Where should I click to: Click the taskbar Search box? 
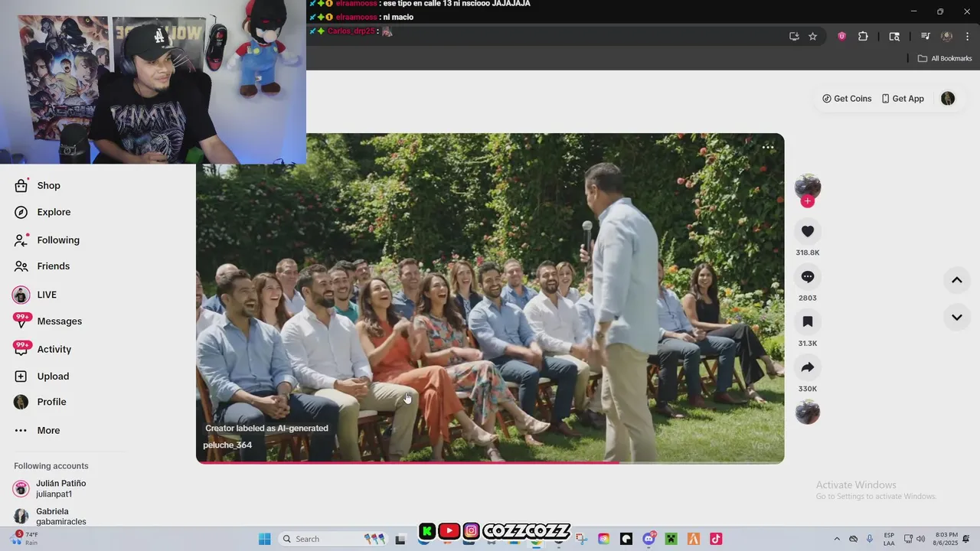(x=332, y=539)
